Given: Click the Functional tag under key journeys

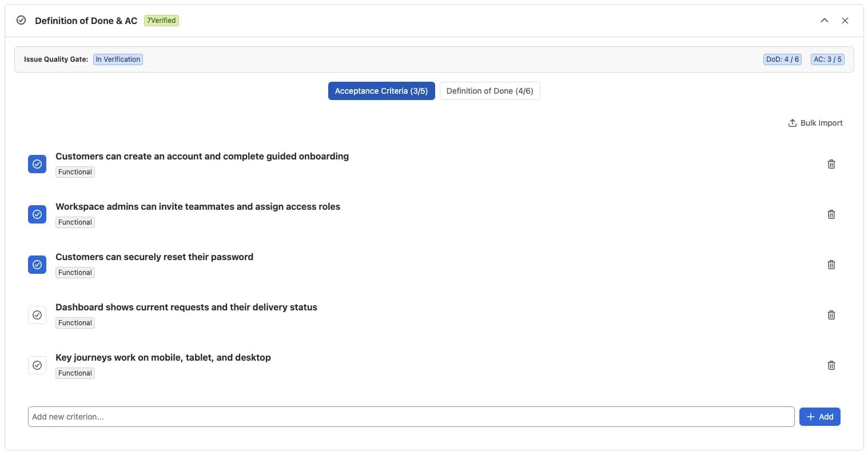Looking at the screenshot, I should tap(75, 373).
